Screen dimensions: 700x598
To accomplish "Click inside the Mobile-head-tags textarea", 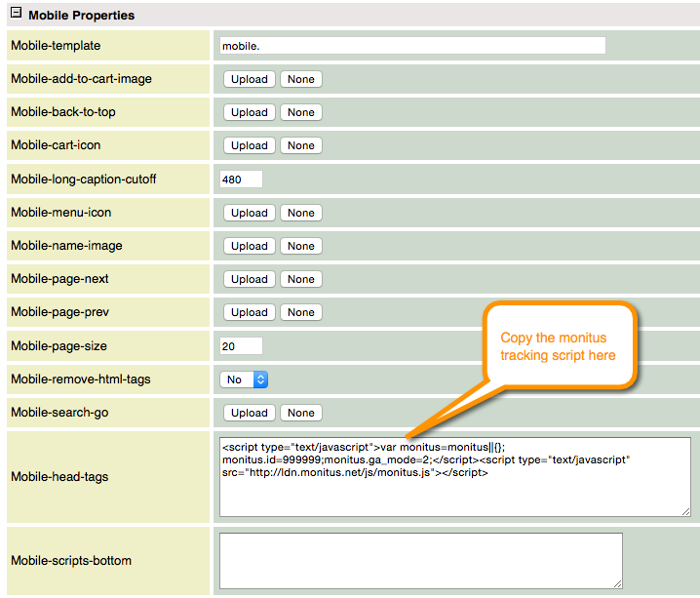I will point(455,476).
